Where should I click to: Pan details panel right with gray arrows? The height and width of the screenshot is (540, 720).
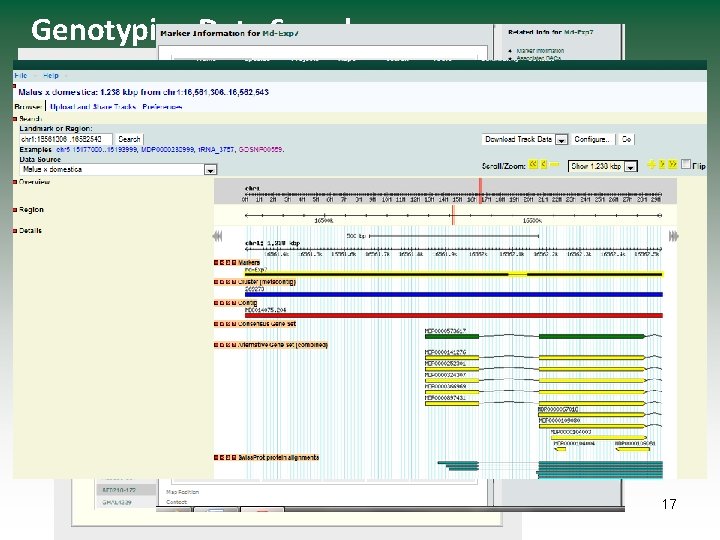[x=674, y=236]
